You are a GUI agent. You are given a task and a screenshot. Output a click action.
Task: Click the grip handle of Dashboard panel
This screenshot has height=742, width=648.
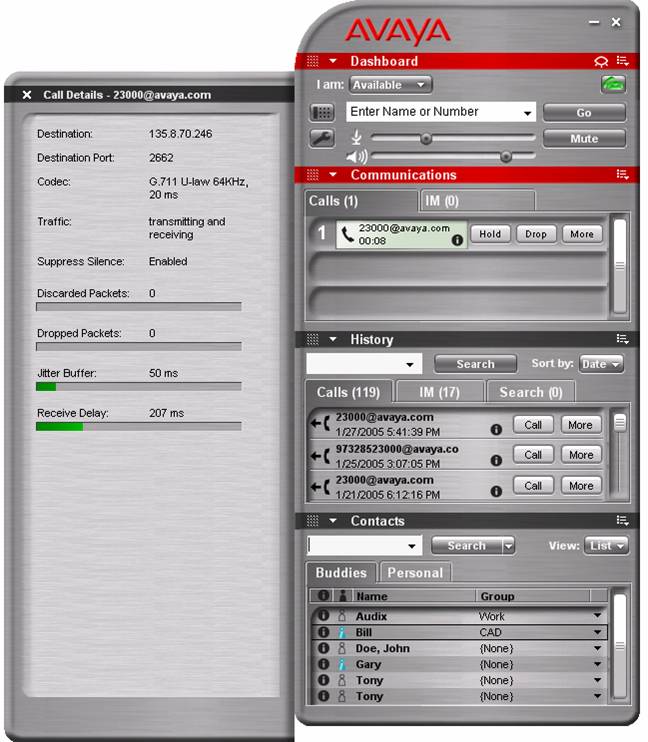(x=312, y=61)
